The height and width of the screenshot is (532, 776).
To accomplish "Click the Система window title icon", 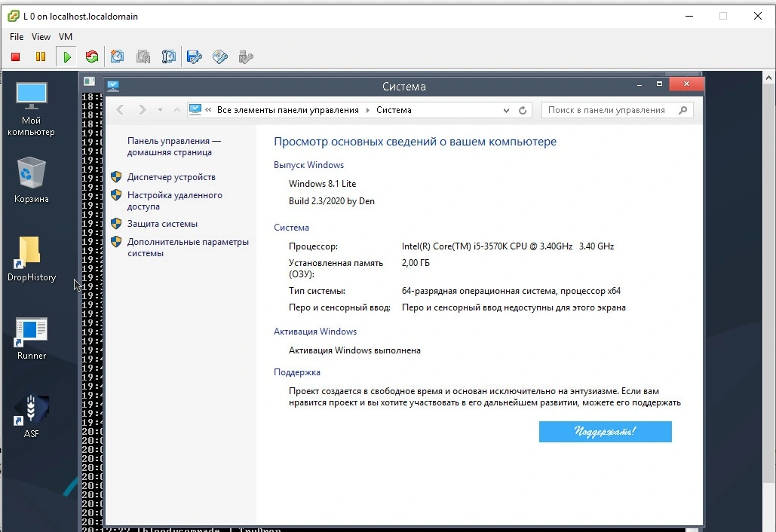I will coord(113,86).
